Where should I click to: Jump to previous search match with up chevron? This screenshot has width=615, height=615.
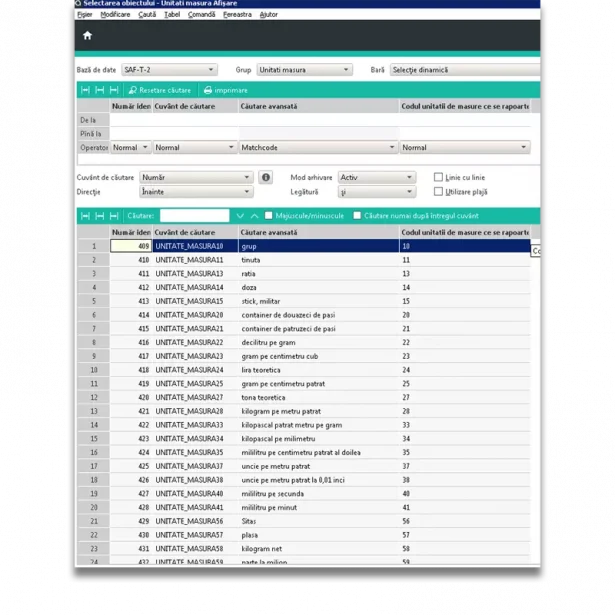(x=254, y=216)
